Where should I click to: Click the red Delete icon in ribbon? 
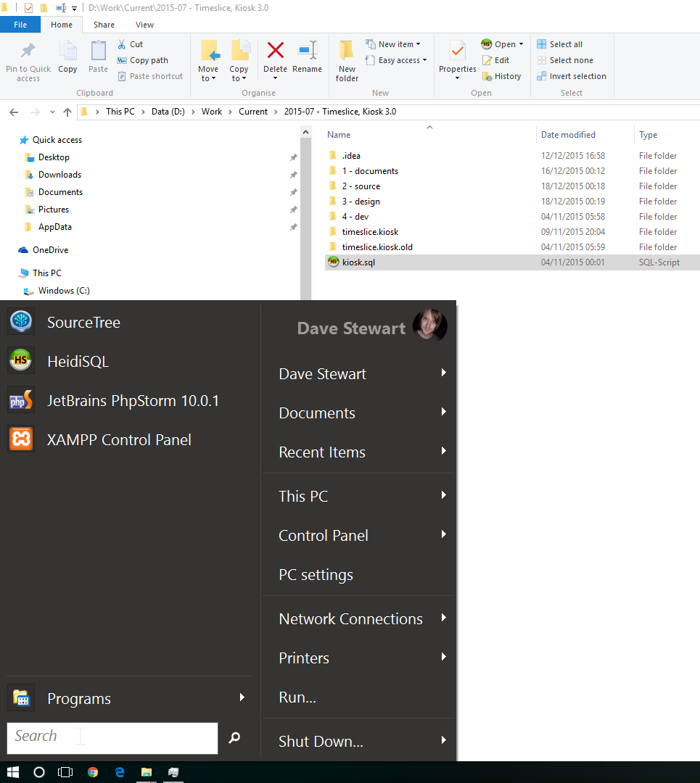pos(275,51)
